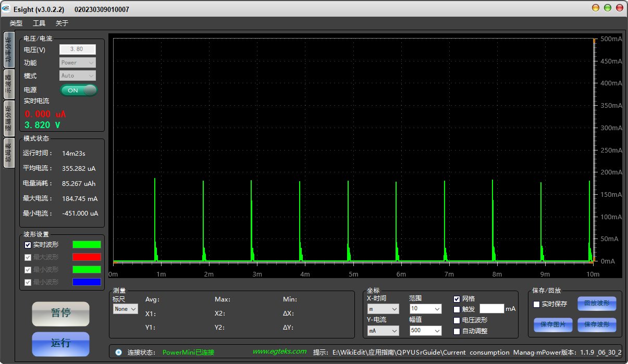This screenshot has height=364, width=628.
Task: Open the 类型 menu
Action: point(16,23)
